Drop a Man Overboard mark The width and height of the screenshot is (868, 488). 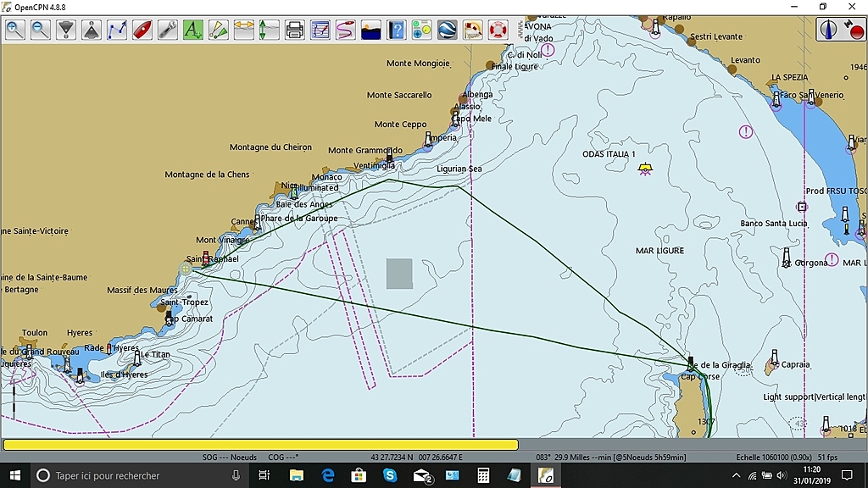coord(498,30)
